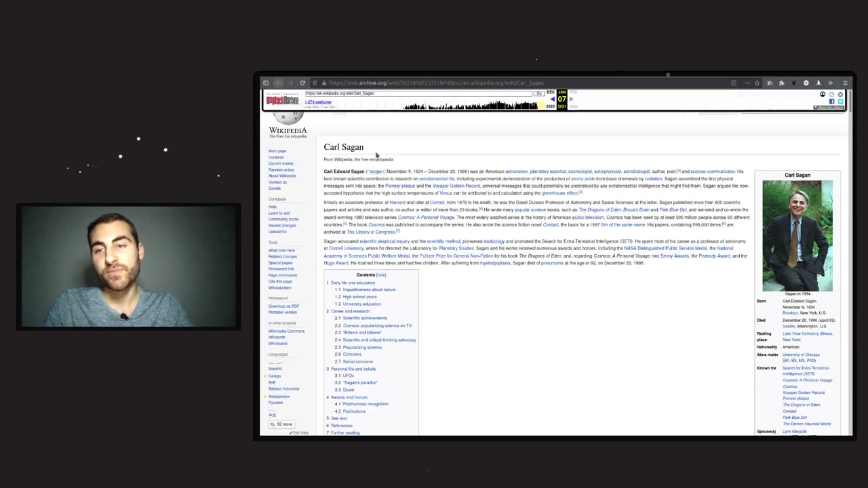Go to Early life and education contents entry
Image resolution: width=868 pixels, height=488 pixels.
(353, 283)
